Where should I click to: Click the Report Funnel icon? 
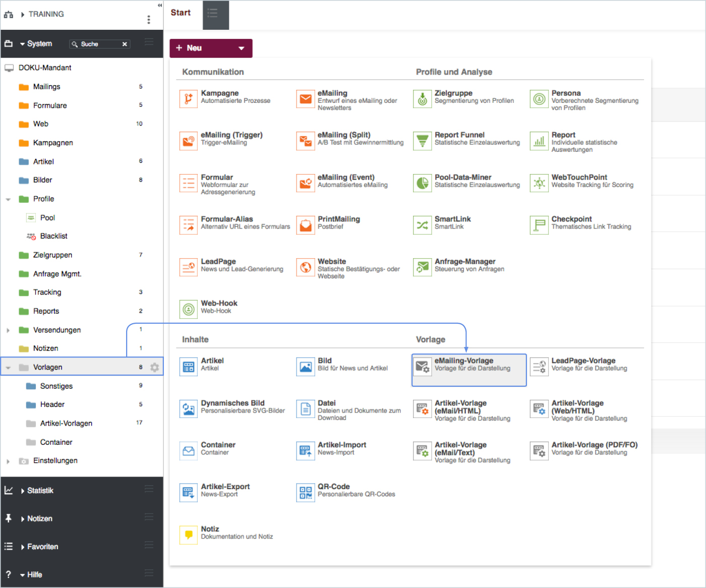[422, 141]
